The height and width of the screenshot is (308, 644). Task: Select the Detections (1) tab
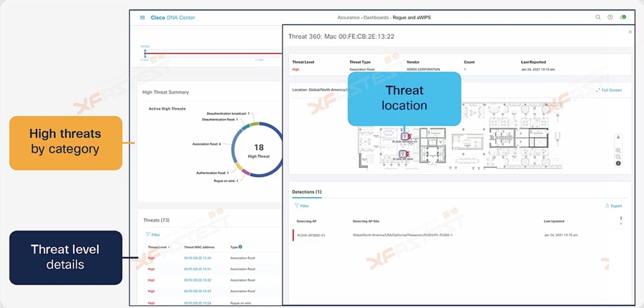[307, 192]
